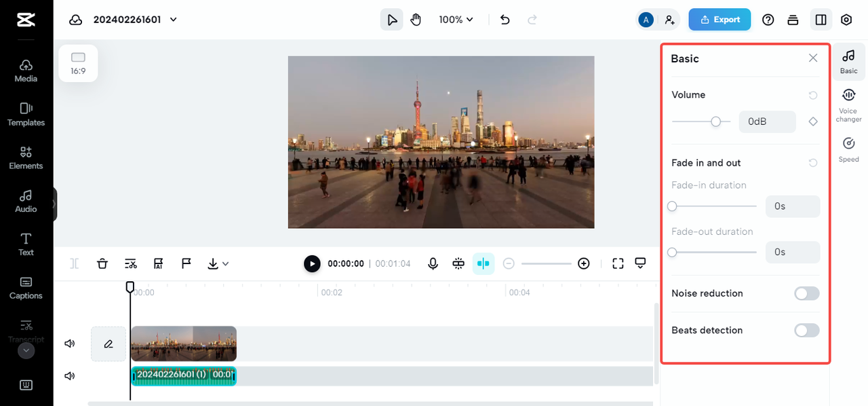
Task: Expand the download options arrow in timeline toolbar
Action: [x=226, y=263]
